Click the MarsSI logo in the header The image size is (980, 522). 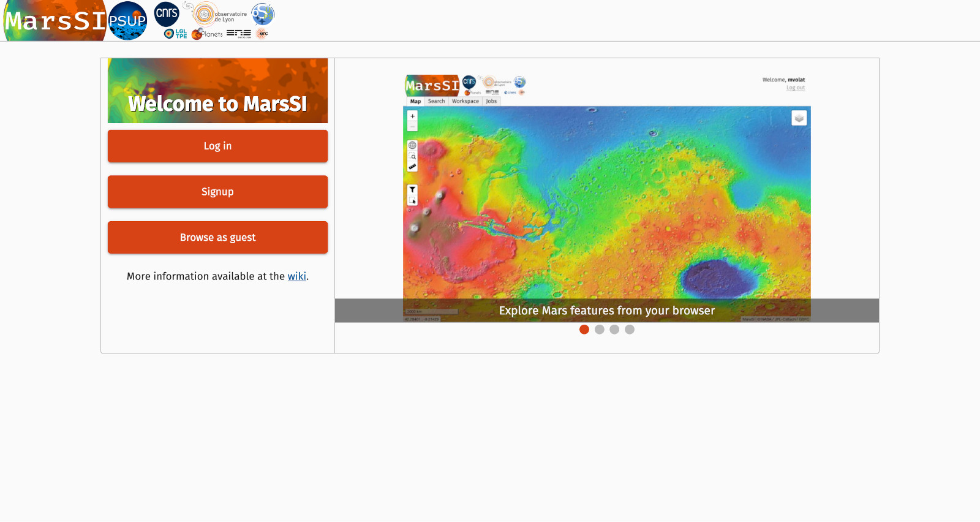click(55, 21)
